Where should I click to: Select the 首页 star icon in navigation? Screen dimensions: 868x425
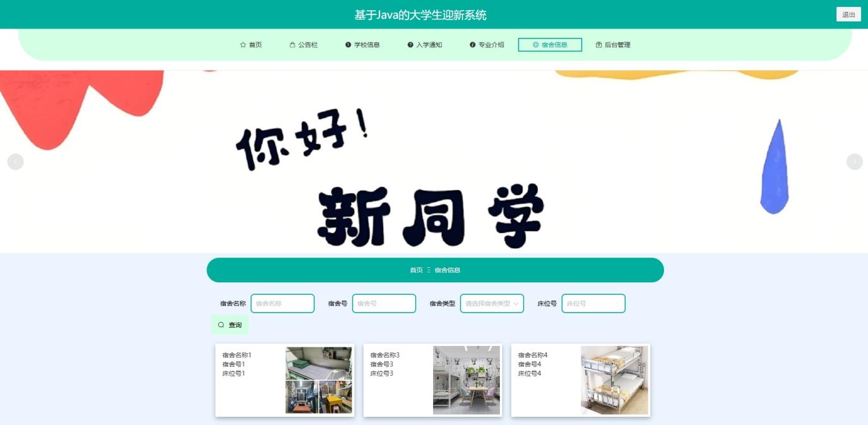242,44
